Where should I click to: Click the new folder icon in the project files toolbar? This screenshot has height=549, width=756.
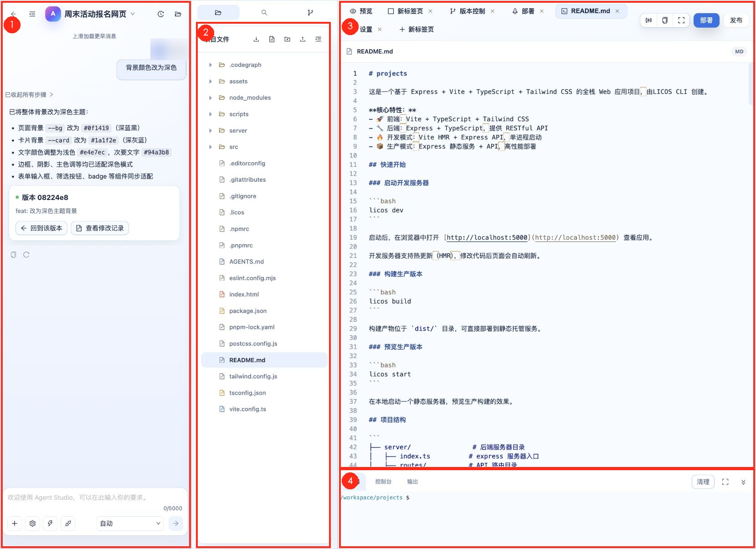[x=287, y=39]
